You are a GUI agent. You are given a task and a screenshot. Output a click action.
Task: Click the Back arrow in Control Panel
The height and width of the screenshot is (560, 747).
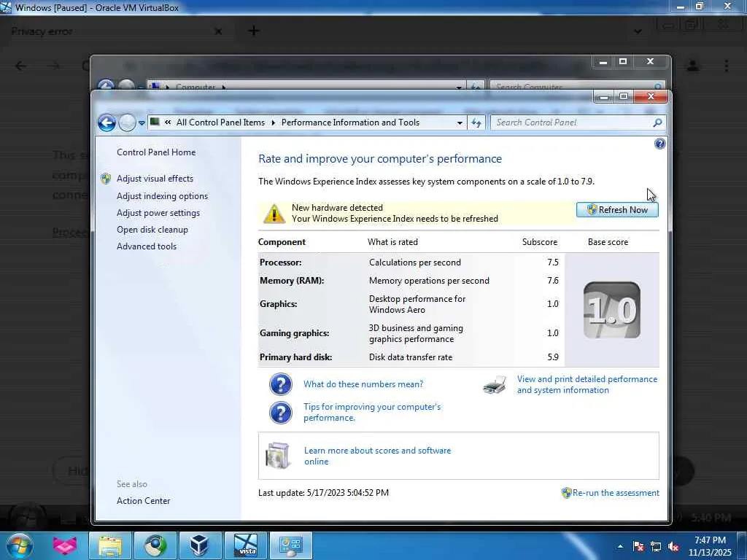click(x=107, y=122)
